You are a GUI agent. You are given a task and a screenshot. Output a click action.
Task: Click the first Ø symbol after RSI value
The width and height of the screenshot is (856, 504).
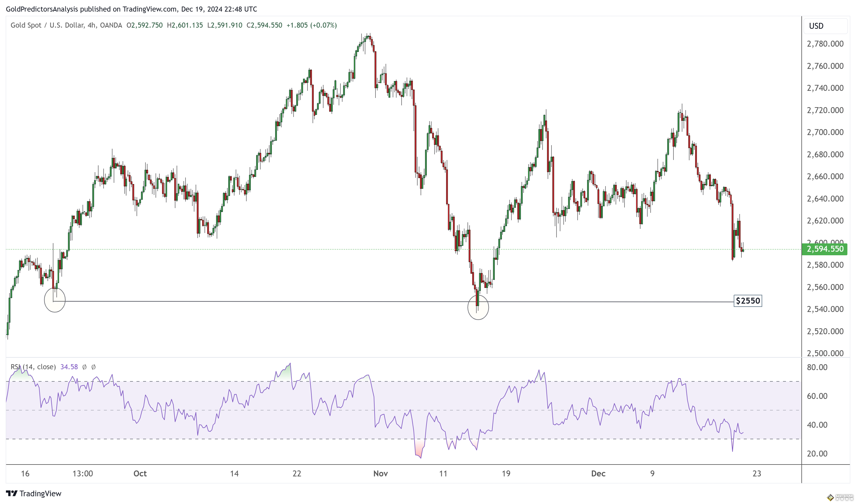(x=85, y=367)
